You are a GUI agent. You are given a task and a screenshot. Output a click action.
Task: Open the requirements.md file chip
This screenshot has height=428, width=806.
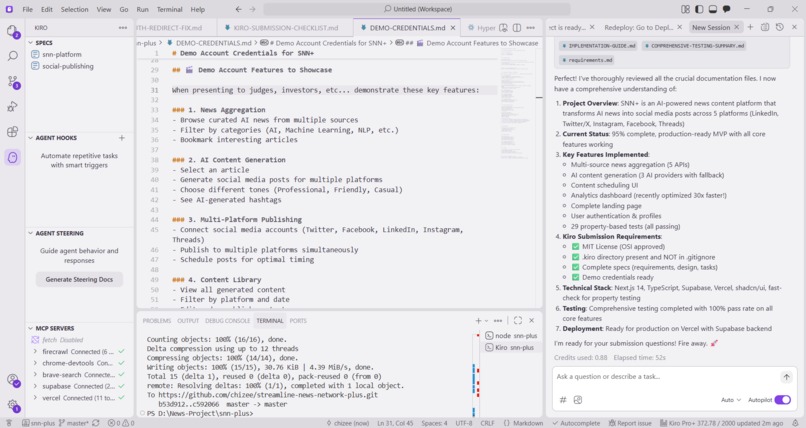(x=587, y=60)
